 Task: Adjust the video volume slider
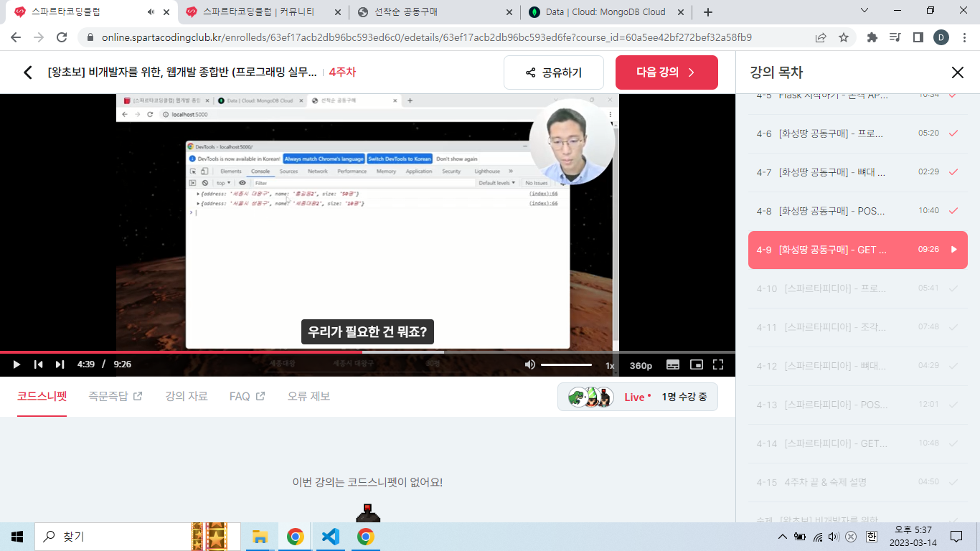tap(566, 364)
